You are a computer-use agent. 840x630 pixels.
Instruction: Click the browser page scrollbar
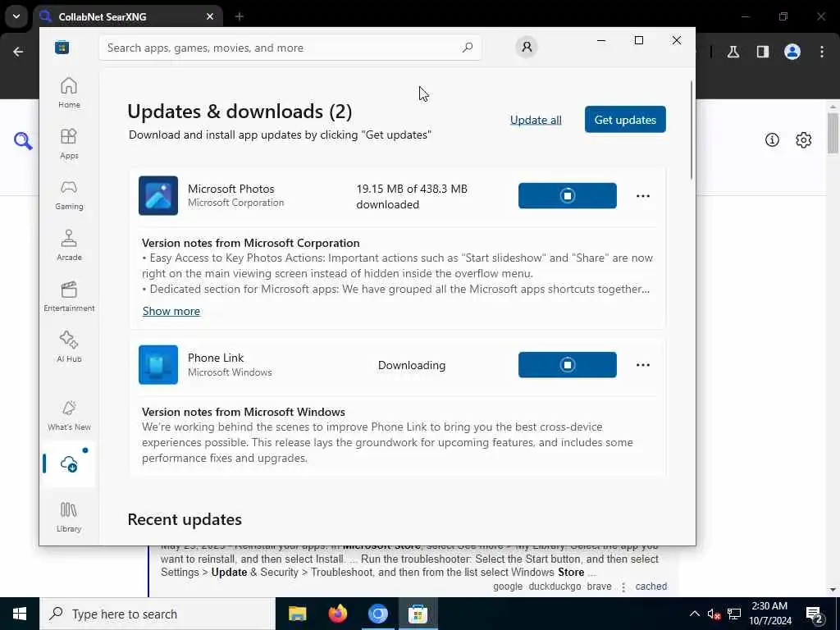tap(833, 132)
